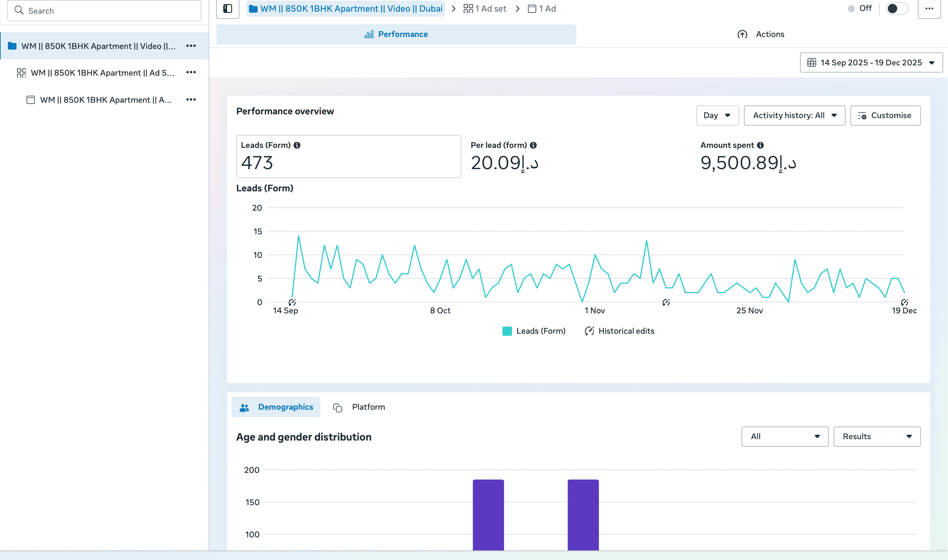
Task: Click the Per lead (form) info icon
Action: 534,145
